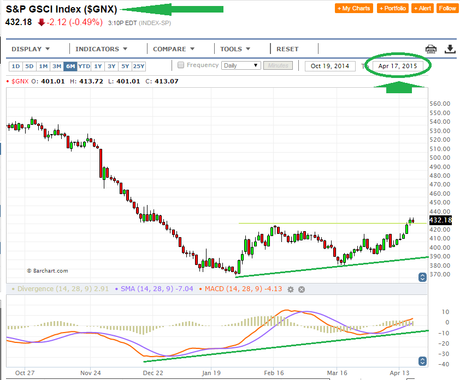Toggle the Frequency checkbox
Viewport: 460px width, 380px height.
click(181, 65)
